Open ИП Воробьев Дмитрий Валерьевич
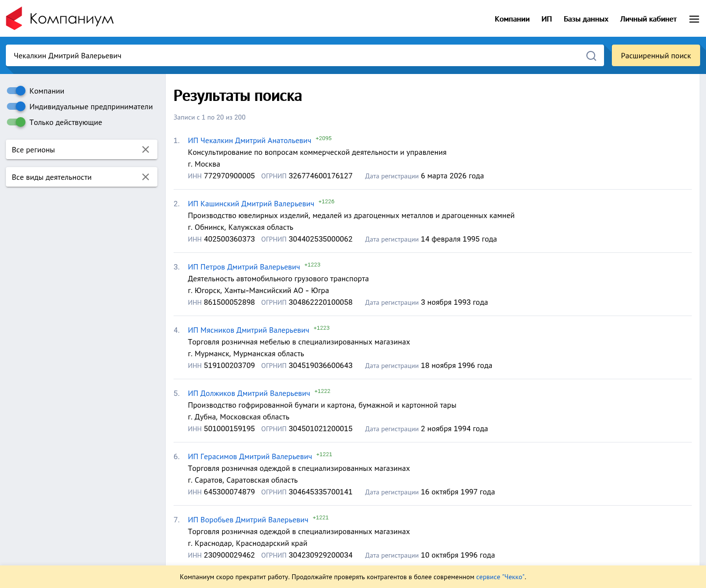706x588 pixels. (x=248, y=520)
